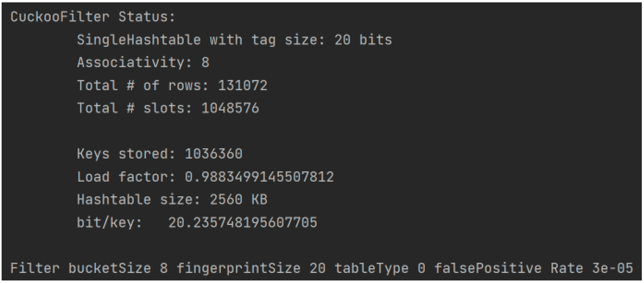This screenshot has height=283, width=644.
Task: Click the "2560 KB" size value
Action: coord(238,200)
